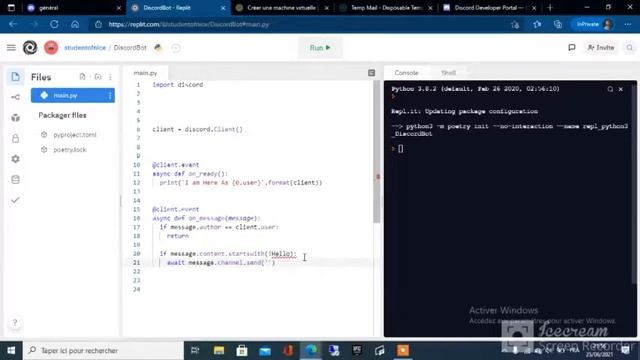This screenshot has width=640, height=360.
Task: Click the Replit logo
Action: (x=30, y=48)
